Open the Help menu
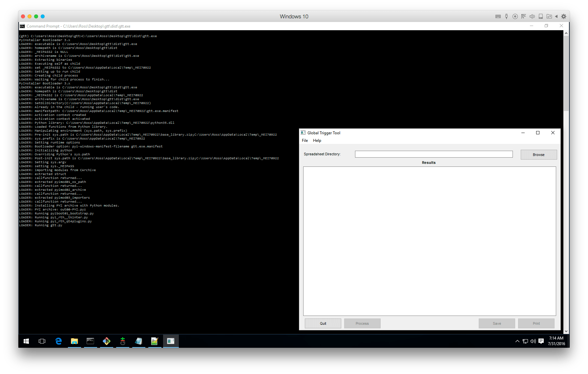Viewport: 588px width, 374px height. [317, 140]
